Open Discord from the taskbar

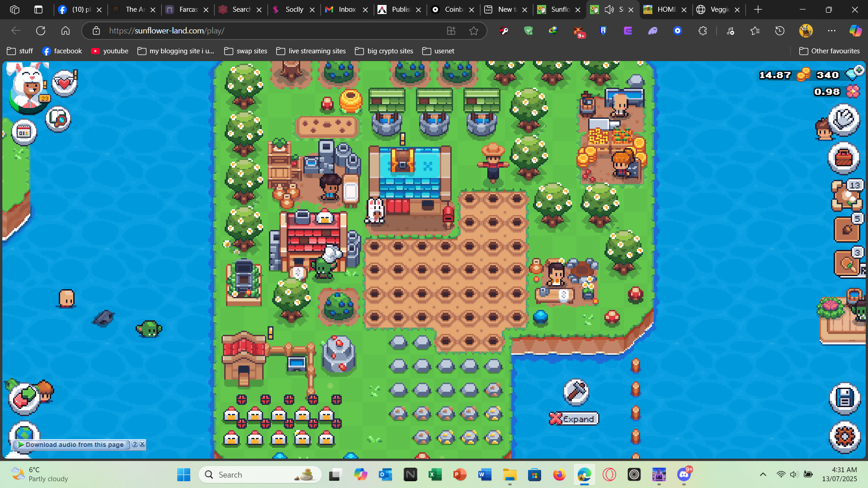[x=684, y=474]
